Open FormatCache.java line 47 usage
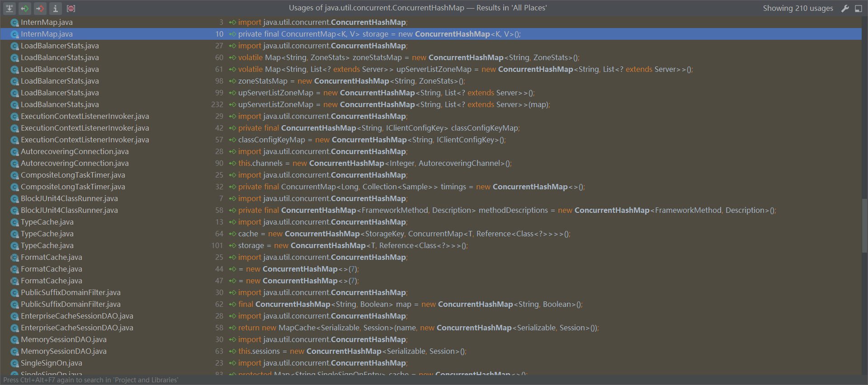868x385 pixels. pos(431,281)
